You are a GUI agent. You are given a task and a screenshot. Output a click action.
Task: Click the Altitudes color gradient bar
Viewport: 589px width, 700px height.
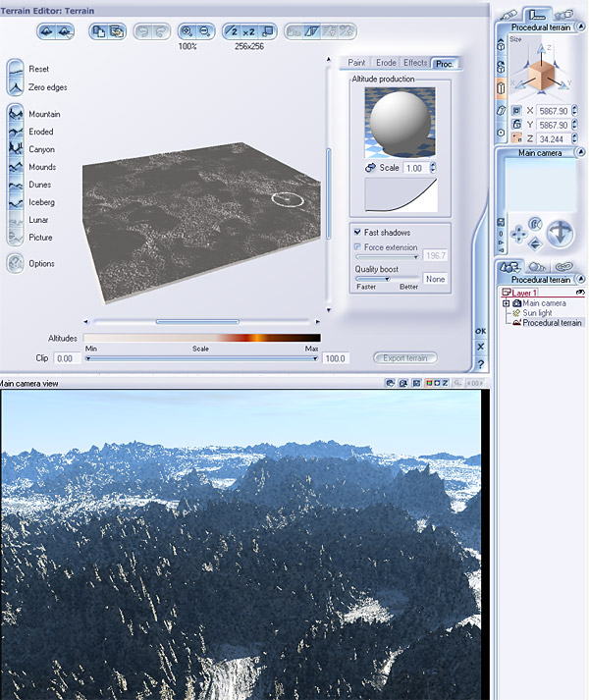(x=202, y=338)
